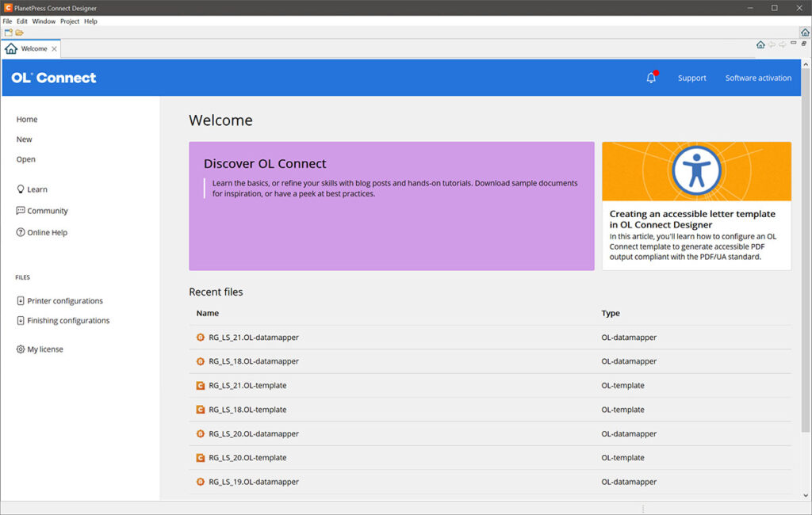Image resolution: width=812 pixels, height=515 pixels.
Task: Open the Project menu
Action: (70, 21)
